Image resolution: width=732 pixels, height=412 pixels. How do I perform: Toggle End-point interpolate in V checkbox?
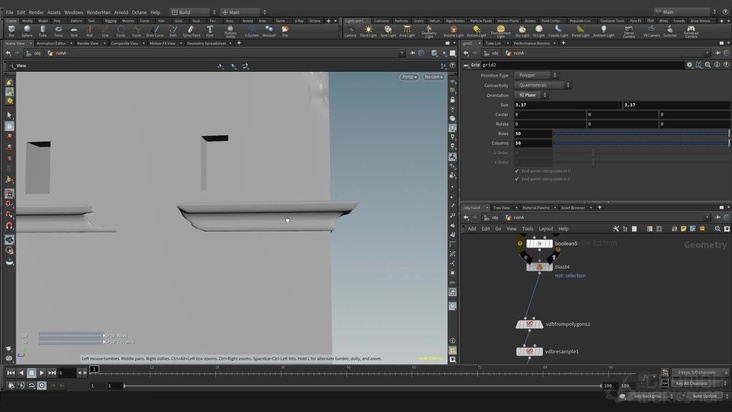517,179
